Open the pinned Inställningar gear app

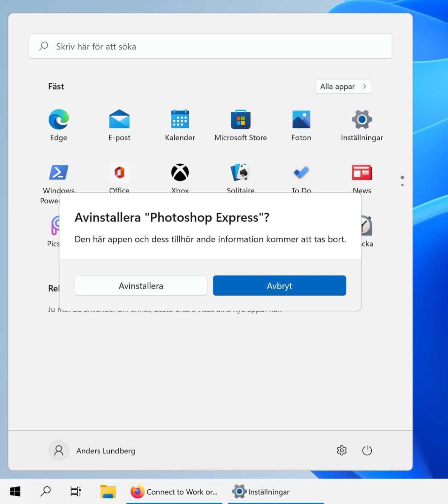[x=362, y=125]
